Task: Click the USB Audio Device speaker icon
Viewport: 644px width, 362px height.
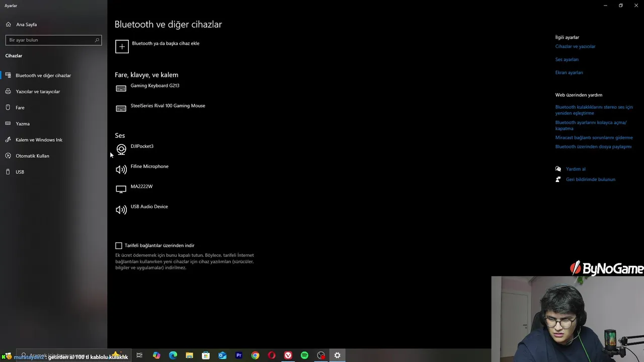Action: tap(121, 210)
